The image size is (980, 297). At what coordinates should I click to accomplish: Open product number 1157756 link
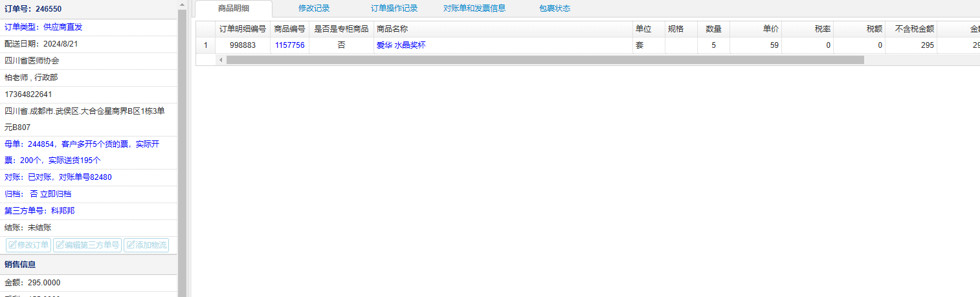tap(289, 45)
